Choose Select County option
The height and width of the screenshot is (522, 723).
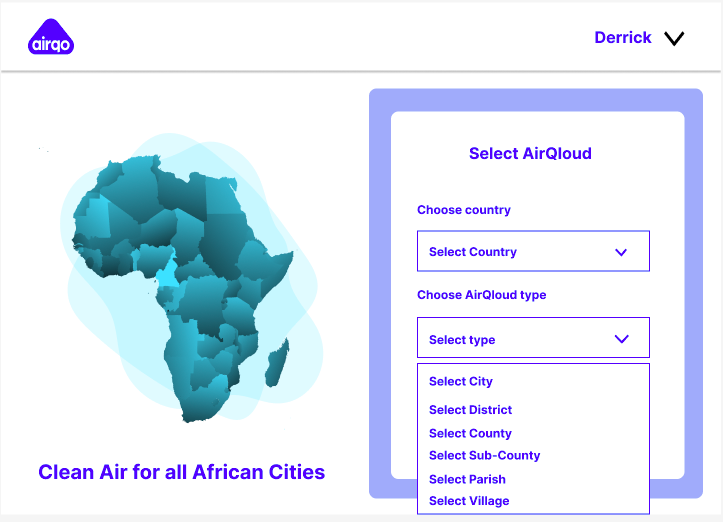tap(470, 433)
